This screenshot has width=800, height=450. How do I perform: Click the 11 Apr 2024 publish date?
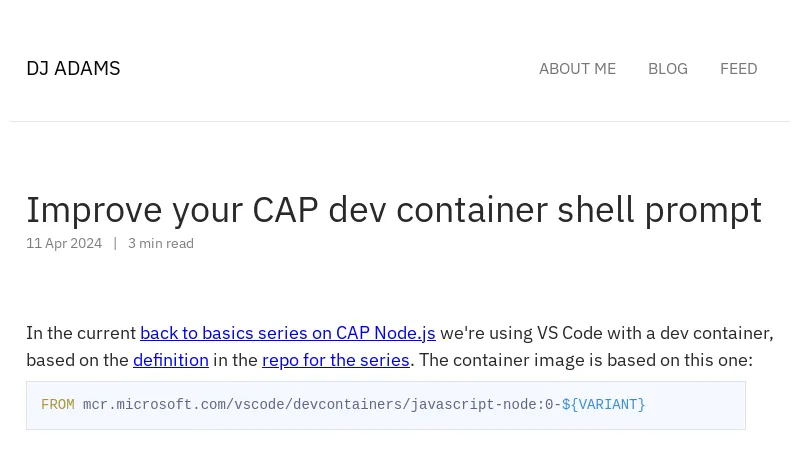[64, 243]
